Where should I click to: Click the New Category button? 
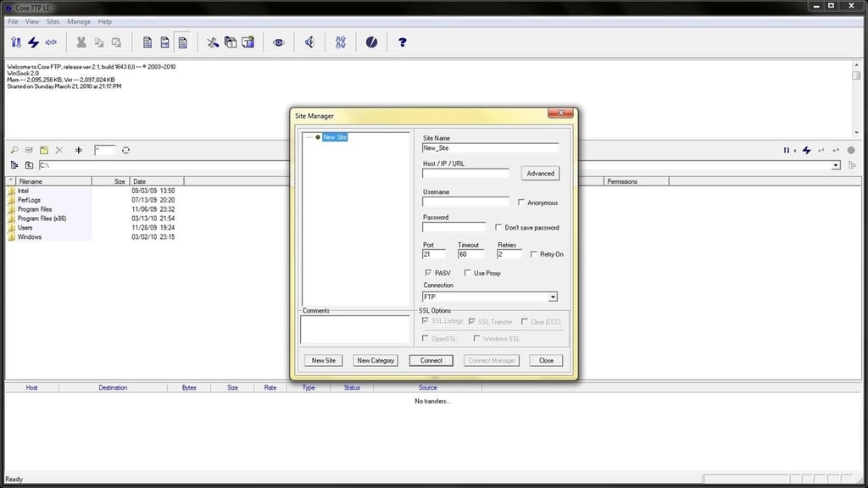click(x=376, y=360)
